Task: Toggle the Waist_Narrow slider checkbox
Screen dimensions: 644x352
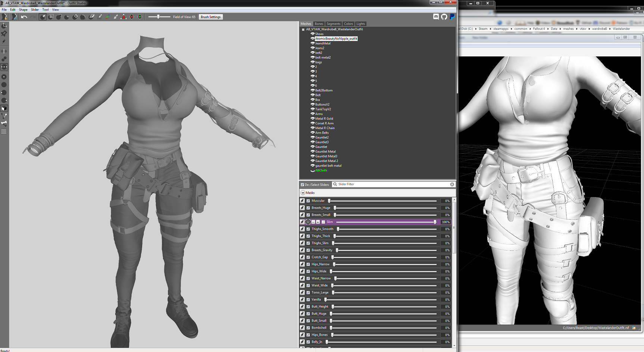Action: (308, 278)
